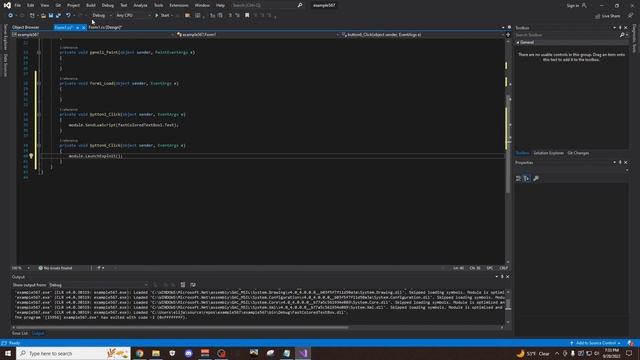
Task: Close the Form1.cs tab
Action: (83, 27)
